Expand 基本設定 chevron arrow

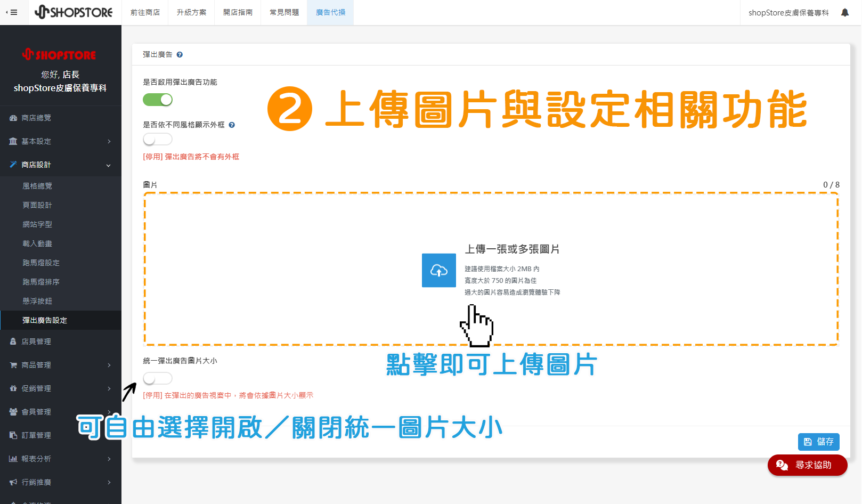pos(109,141)
